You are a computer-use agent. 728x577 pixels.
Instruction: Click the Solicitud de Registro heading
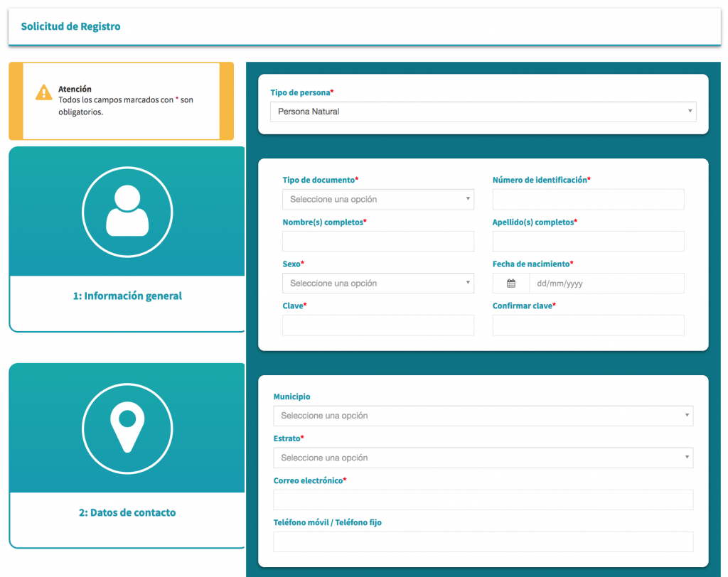[x=71, y=27]
